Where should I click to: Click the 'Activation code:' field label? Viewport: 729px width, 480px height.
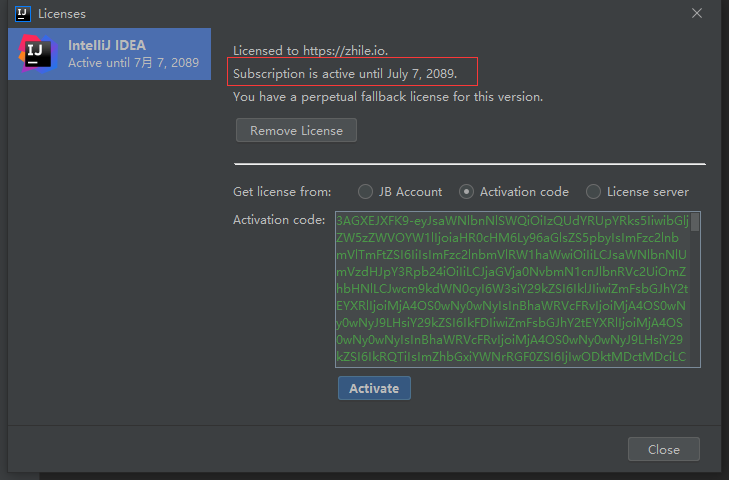pyautogui.click(x=279, y=219)
